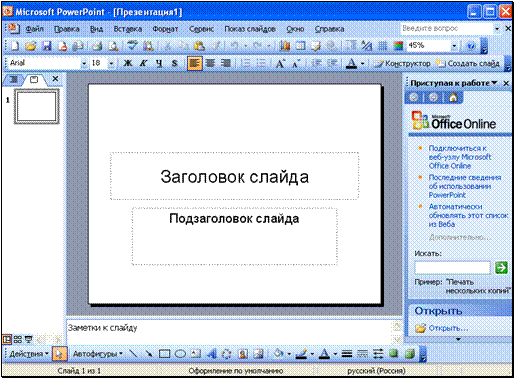Apply font color on drawing toolbar
Viewport: 514px width, 378px height.
(324, 354)
